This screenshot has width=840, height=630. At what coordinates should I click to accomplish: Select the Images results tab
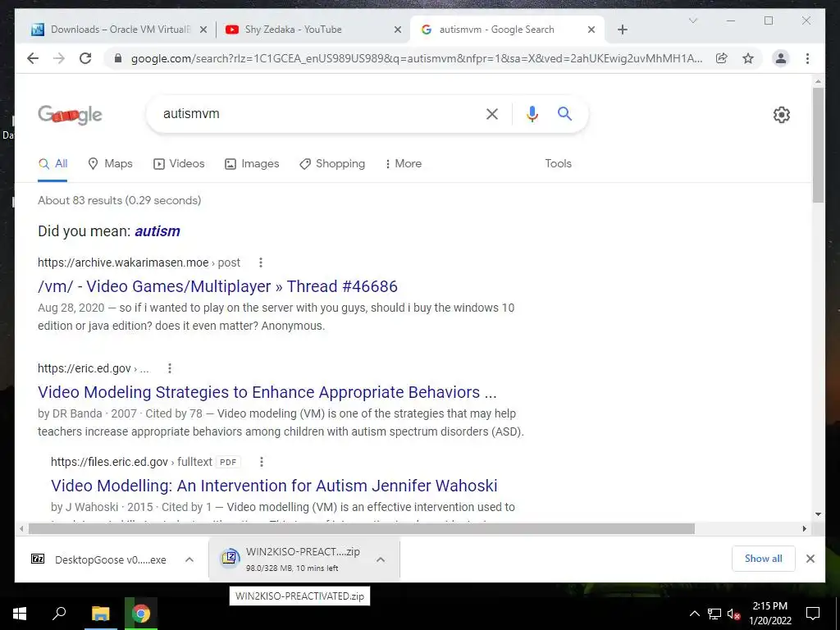coord(252,163)
